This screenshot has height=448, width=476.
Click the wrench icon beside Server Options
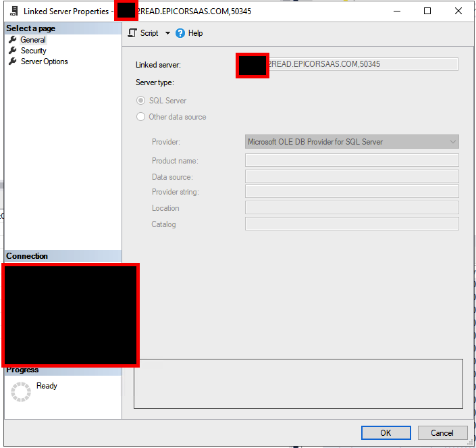pos(12,61)
